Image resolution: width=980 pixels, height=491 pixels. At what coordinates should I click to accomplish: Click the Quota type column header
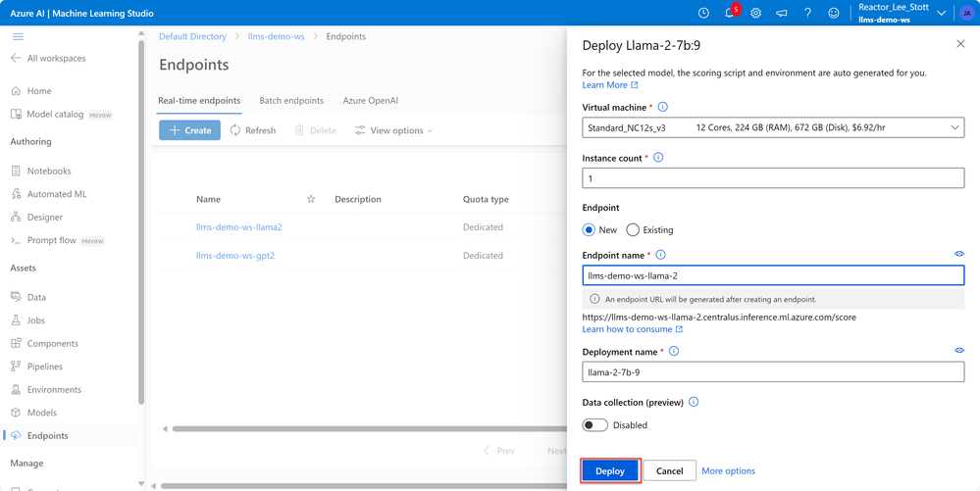486,199
